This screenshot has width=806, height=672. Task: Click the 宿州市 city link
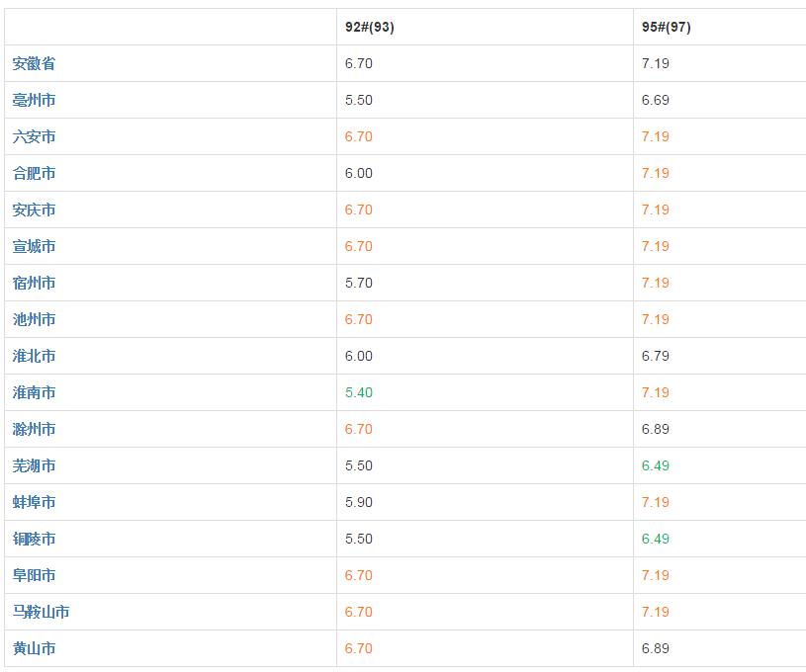(34, 283)
